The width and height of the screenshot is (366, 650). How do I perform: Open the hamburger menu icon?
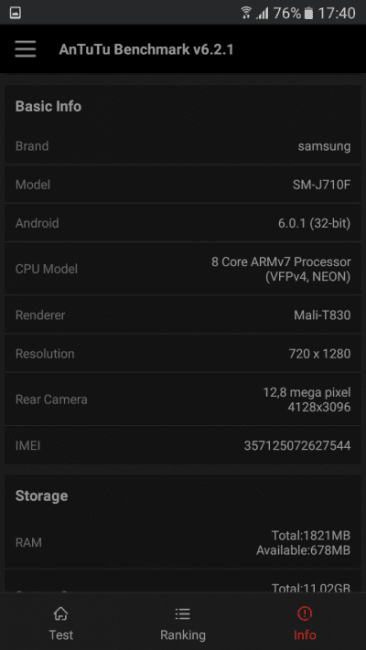click(x=25, y=49)
